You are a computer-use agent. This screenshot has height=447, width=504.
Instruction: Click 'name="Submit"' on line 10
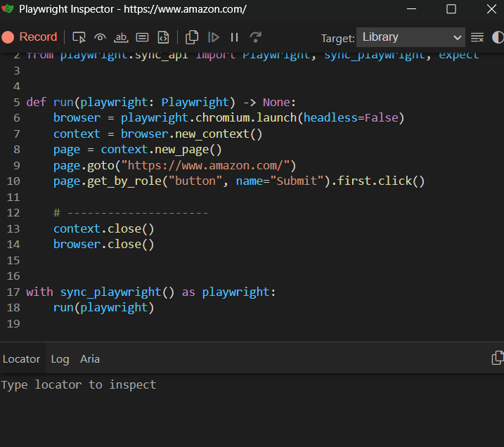(280, 181)
